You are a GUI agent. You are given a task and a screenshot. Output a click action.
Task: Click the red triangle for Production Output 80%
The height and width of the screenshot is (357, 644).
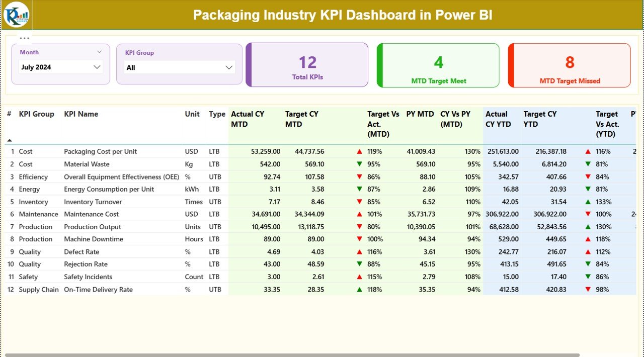point(359,226)
